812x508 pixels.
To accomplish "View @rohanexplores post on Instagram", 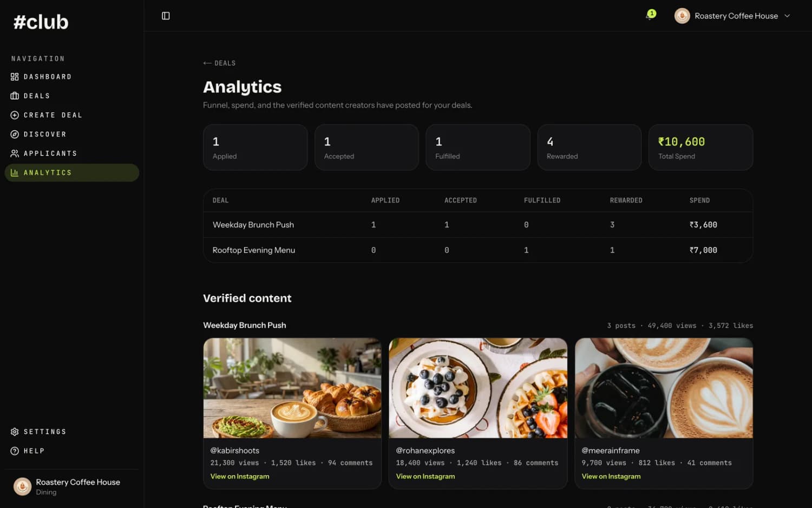I will click(425, 477).
